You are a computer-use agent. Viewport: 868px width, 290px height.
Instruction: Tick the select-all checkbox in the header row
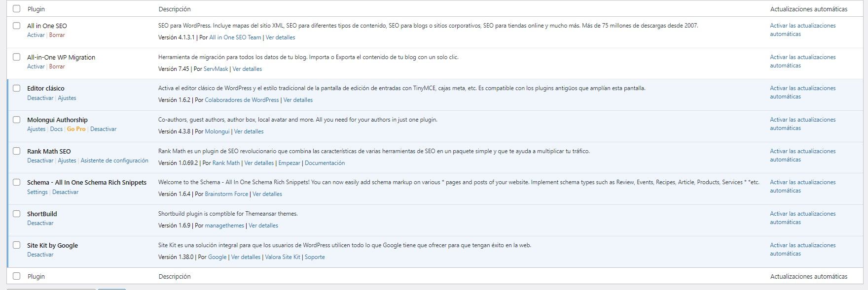point(17,9)
